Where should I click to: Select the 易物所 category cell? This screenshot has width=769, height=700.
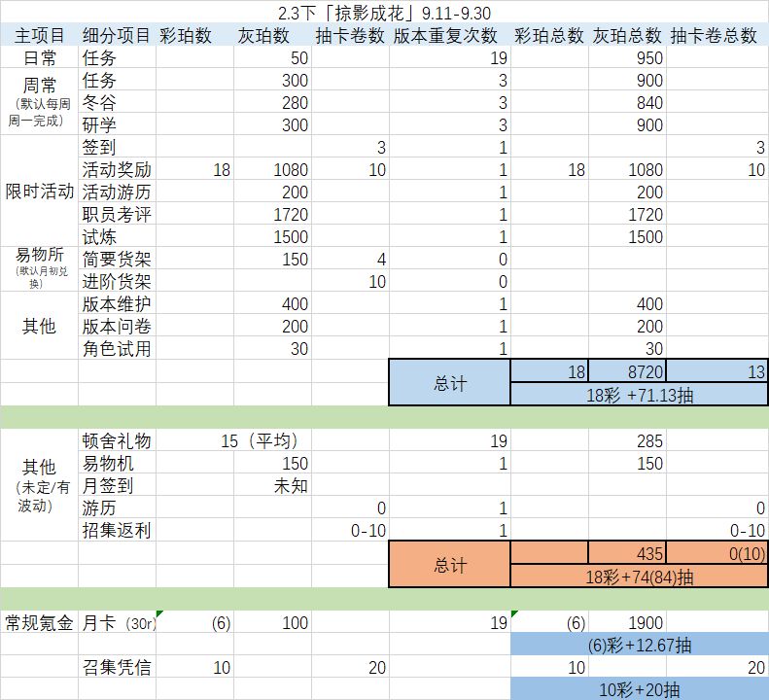[x=39, y=268]
